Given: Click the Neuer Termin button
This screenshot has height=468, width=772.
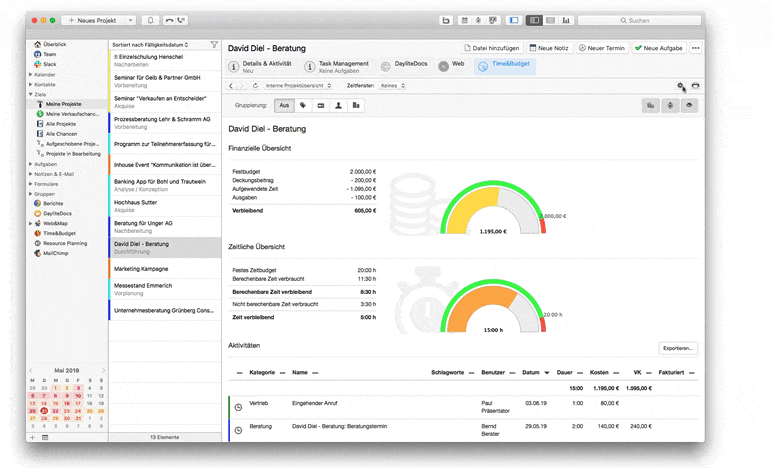Looking at the screenshot, I should (x=602, y=48).
